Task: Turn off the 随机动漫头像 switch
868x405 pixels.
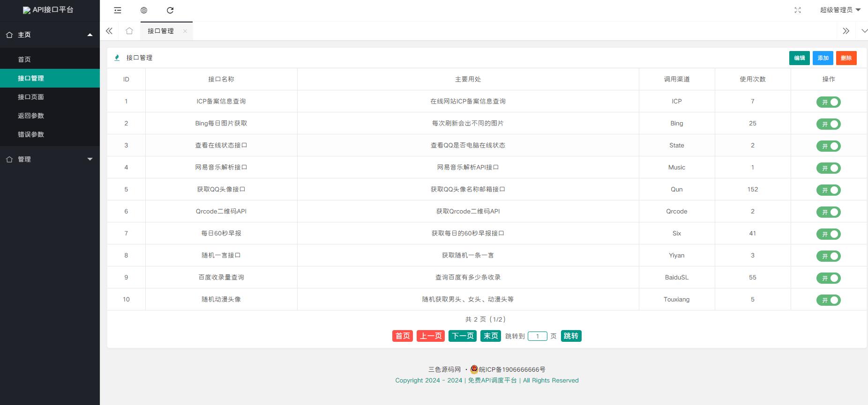Action: 828,300
